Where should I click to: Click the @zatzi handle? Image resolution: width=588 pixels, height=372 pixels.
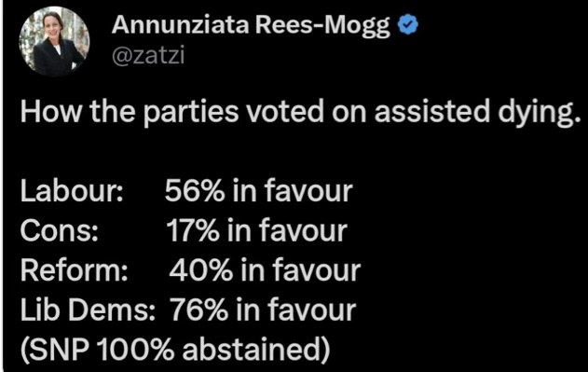tap(148, 56)
